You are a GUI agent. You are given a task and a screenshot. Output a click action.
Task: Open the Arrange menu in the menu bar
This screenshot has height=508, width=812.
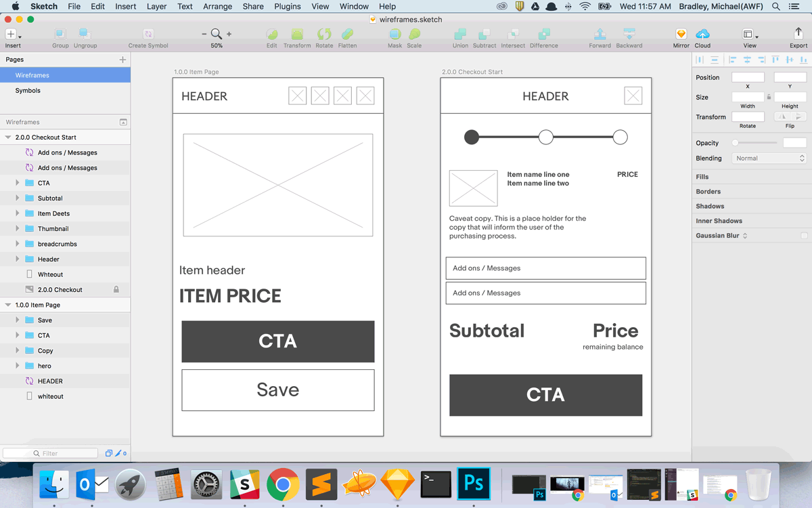(x=218, y=6)
